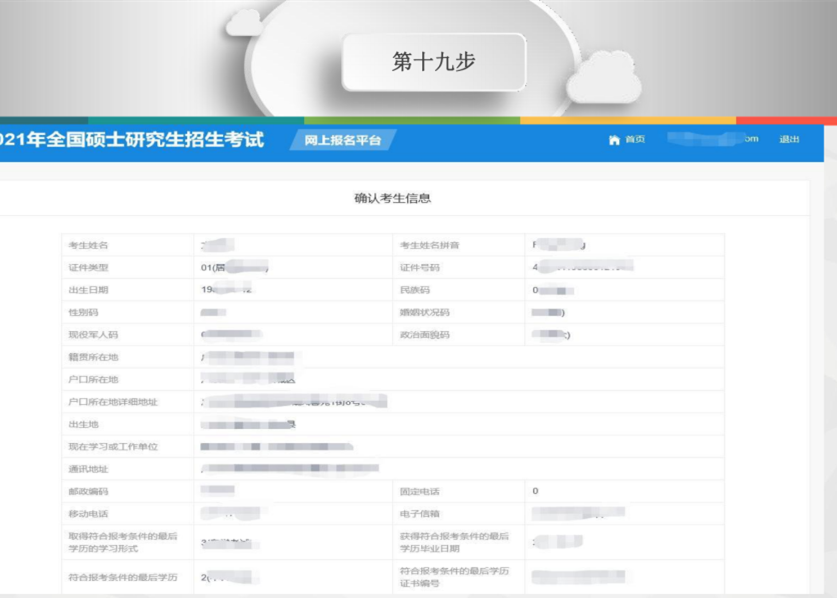Click the 固定电话 value showing 0

pos(536,492)
